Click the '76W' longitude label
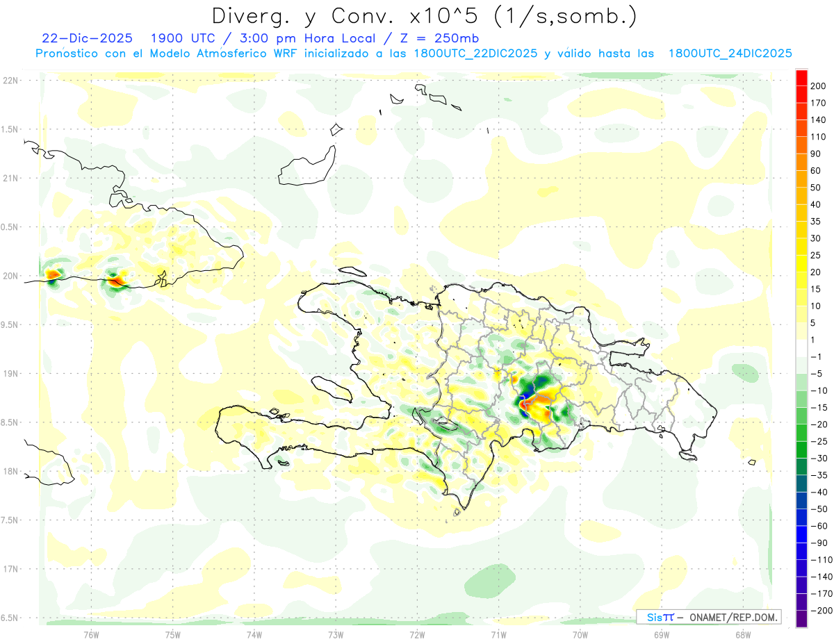This screenshot has height=644, width=834. [91, 635]
